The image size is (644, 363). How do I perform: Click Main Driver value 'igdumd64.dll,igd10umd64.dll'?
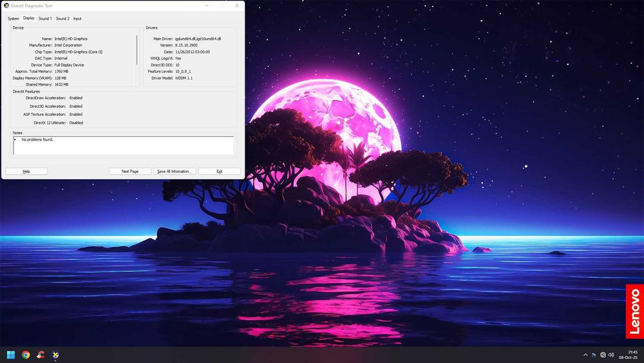tap(198, 39)
